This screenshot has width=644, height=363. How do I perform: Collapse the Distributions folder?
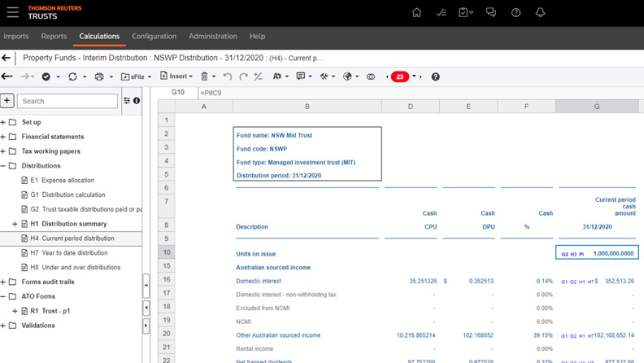(3, 166)
